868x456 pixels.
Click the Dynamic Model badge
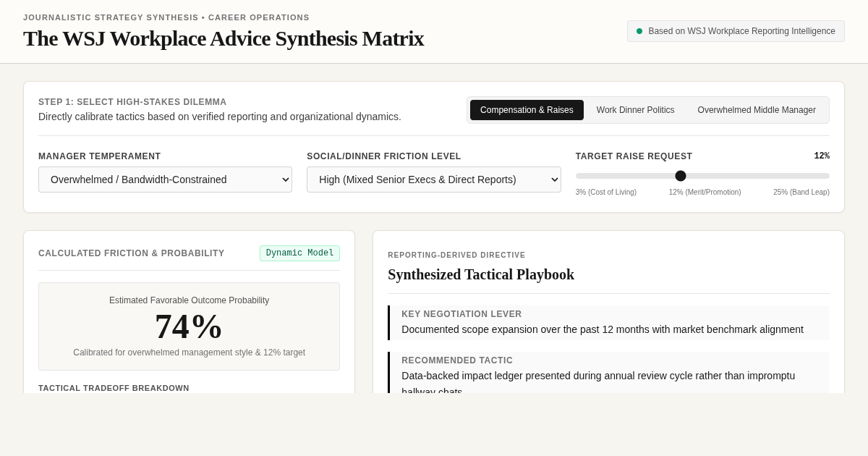click(299, 253)
